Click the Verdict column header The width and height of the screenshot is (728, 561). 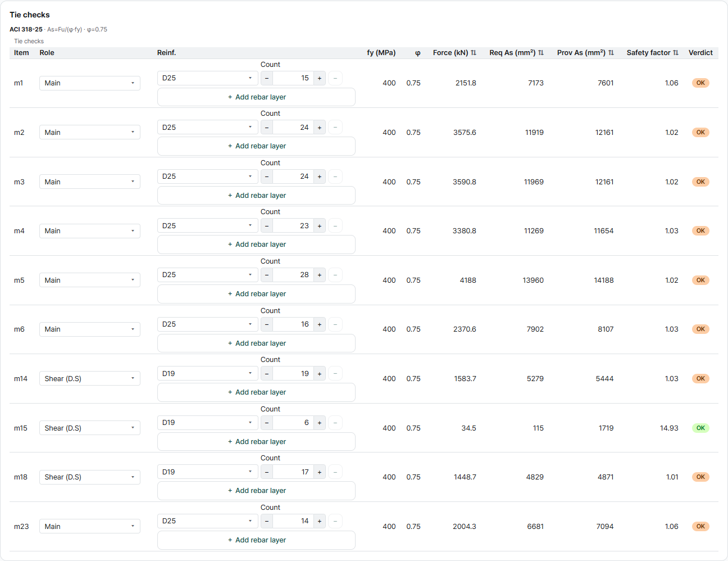[700, 53]
